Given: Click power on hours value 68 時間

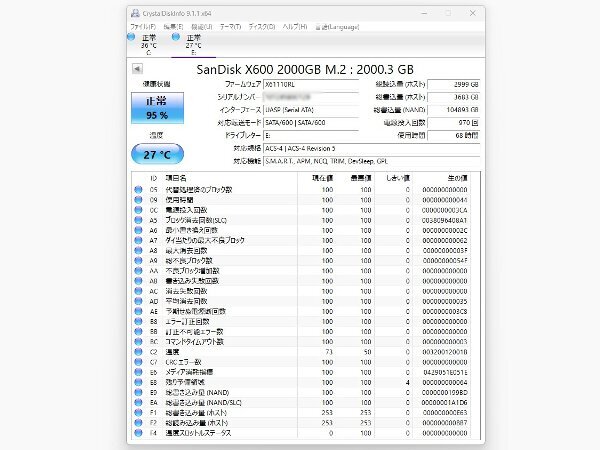Looking at the screenshot, I should 453,135.
